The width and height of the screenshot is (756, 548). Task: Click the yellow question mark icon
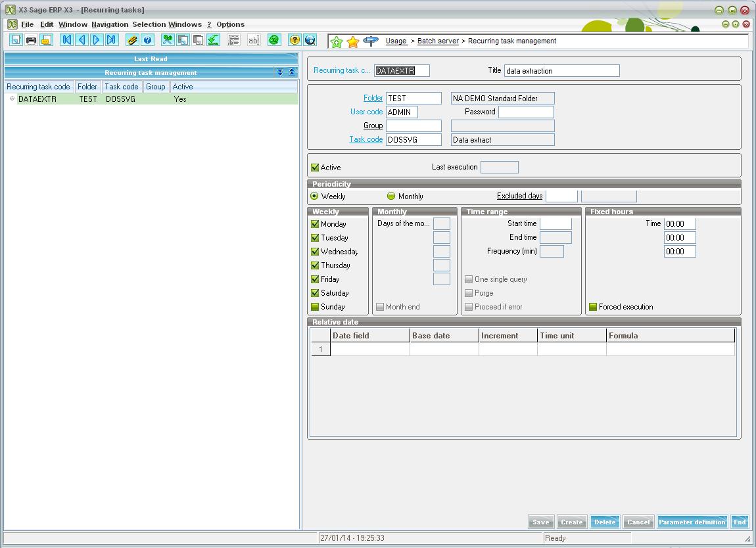pos(295,40)
